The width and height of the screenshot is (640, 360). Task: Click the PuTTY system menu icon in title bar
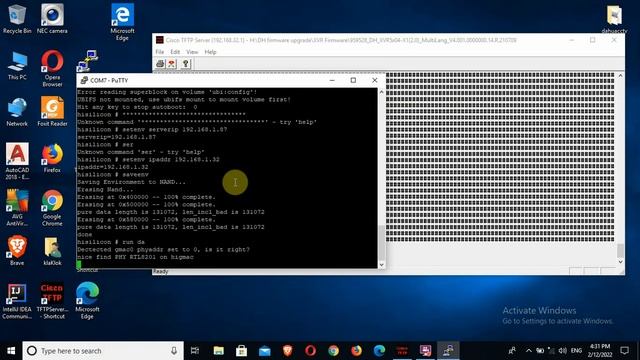click(x=84, y=80)
